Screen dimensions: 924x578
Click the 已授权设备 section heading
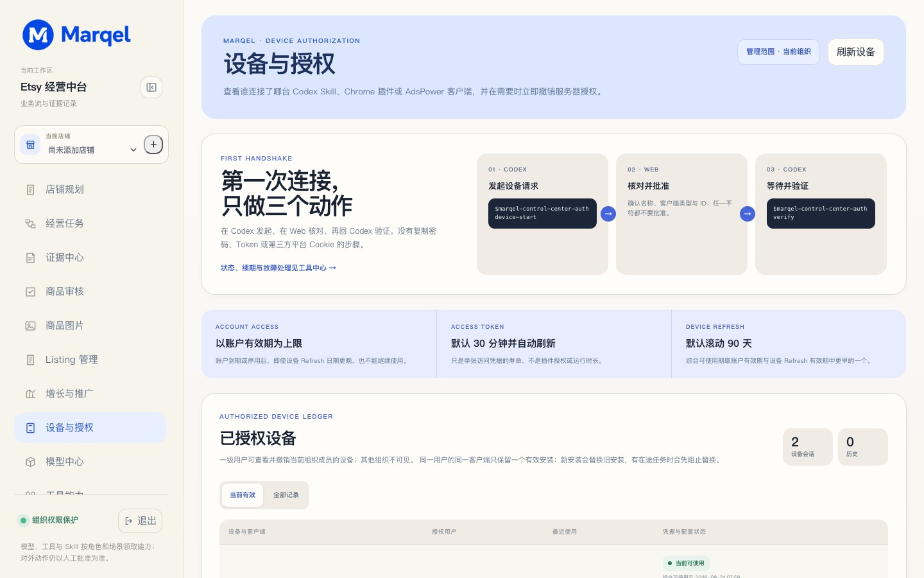[258, 439]
